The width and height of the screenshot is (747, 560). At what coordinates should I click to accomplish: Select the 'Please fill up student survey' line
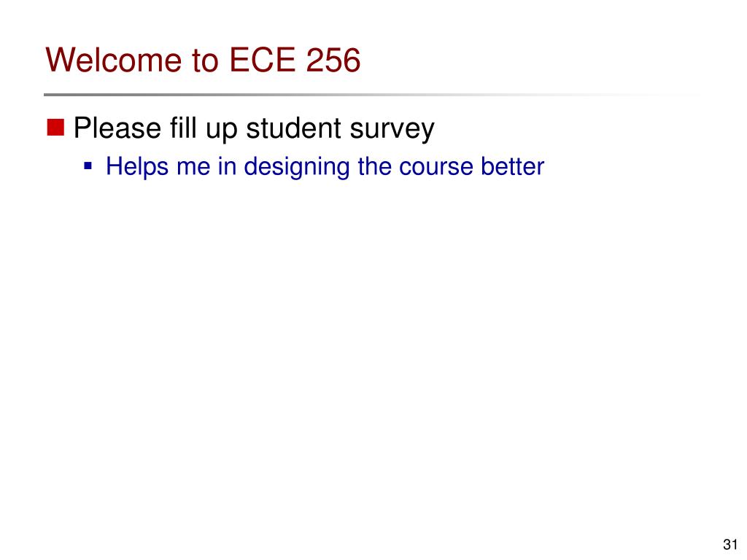[x=254, y=128]
